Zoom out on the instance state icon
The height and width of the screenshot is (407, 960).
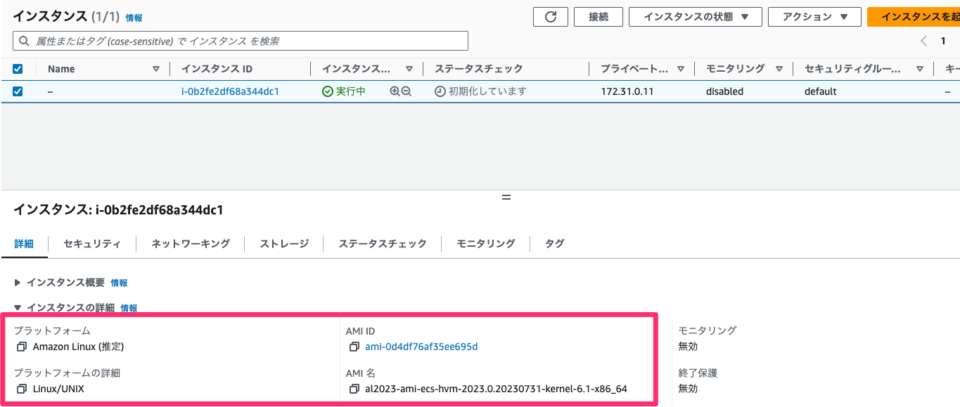point(406,92)
